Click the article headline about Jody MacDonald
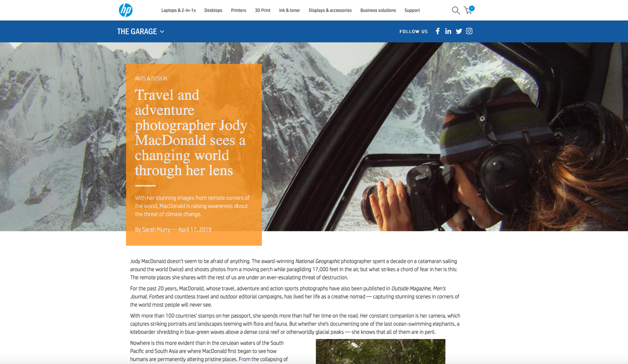The height and width of the screenshot is (364, 628). 191,133
